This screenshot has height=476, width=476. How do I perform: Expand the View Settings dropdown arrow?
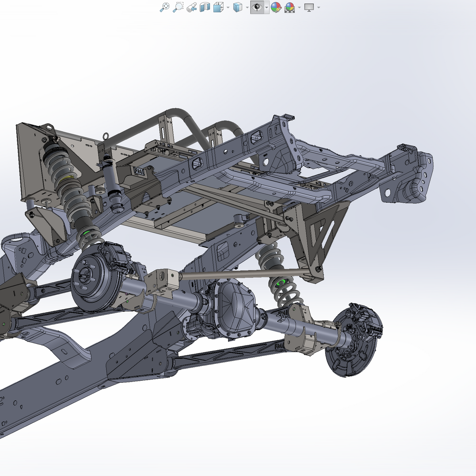[319, 8]
